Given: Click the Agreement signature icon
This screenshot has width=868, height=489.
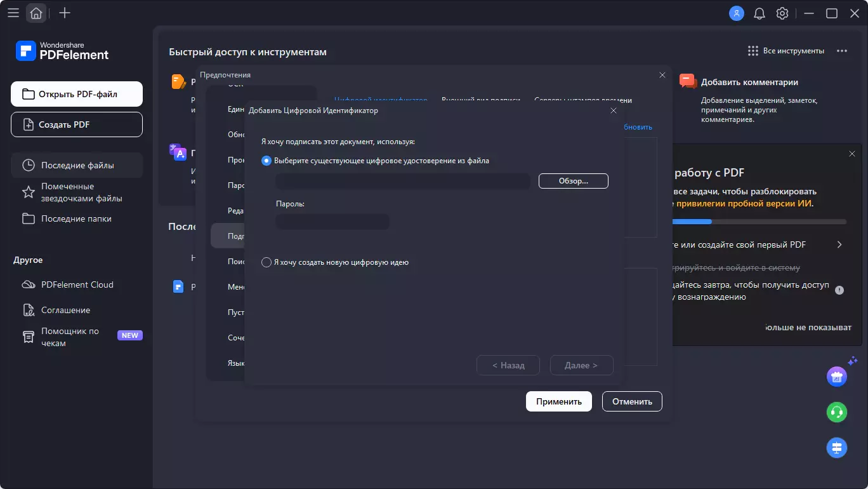Looking at the screenshot, I should coord(29,310).
